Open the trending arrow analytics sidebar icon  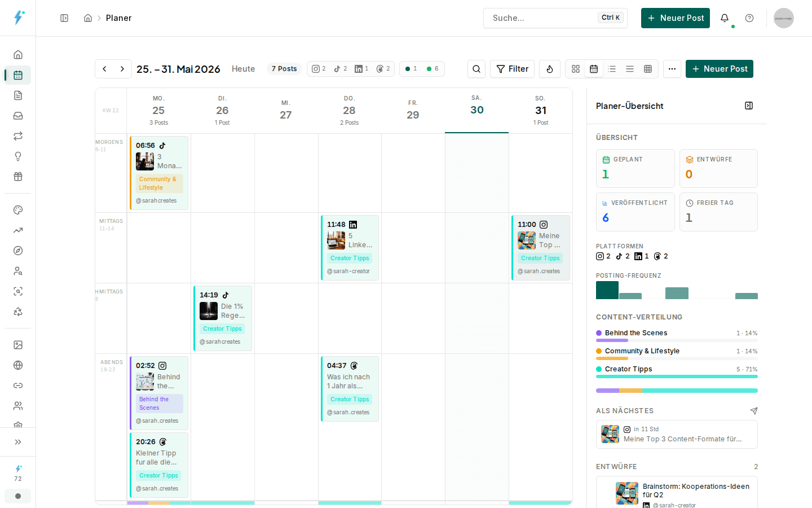[18, 230]
